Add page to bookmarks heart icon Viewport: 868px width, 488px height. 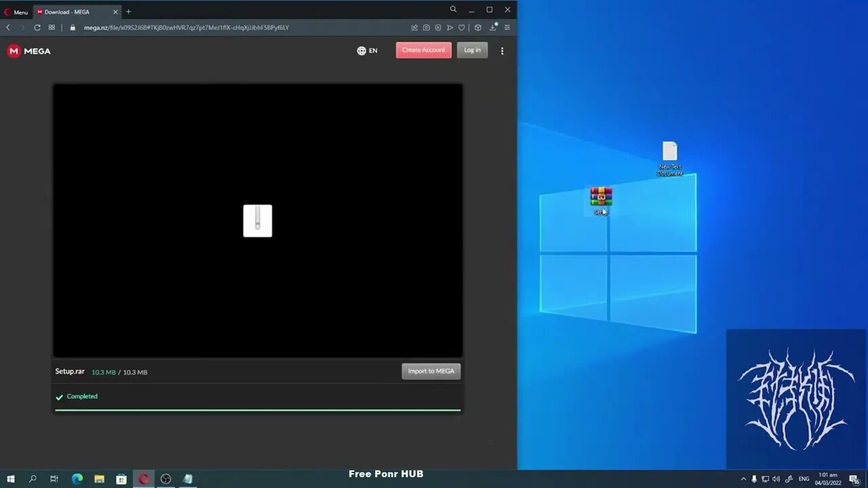click(x=462, y=28)
